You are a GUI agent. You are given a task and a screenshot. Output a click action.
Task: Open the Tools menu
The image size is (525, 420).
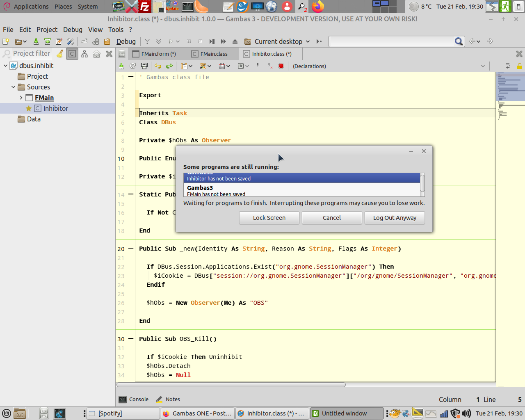(x=116, y=30)
